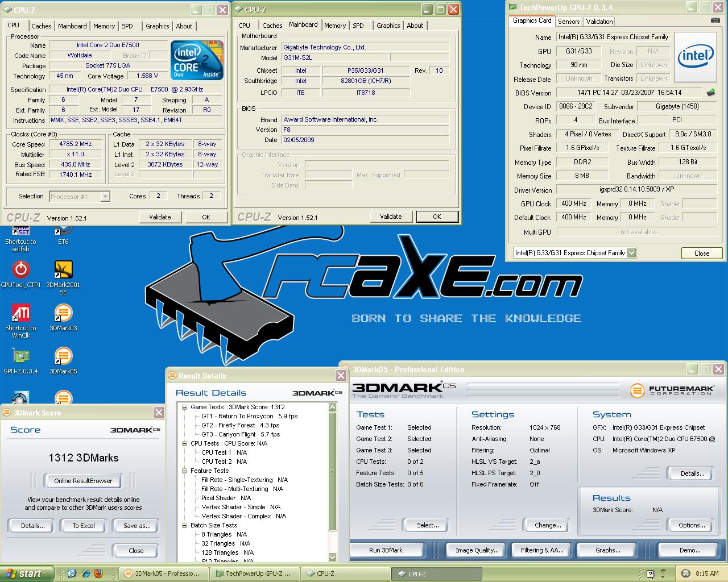728x582 pixels.
Task: Switch to Validation tab in GPU-Z
Action: [x=599, y=22]
